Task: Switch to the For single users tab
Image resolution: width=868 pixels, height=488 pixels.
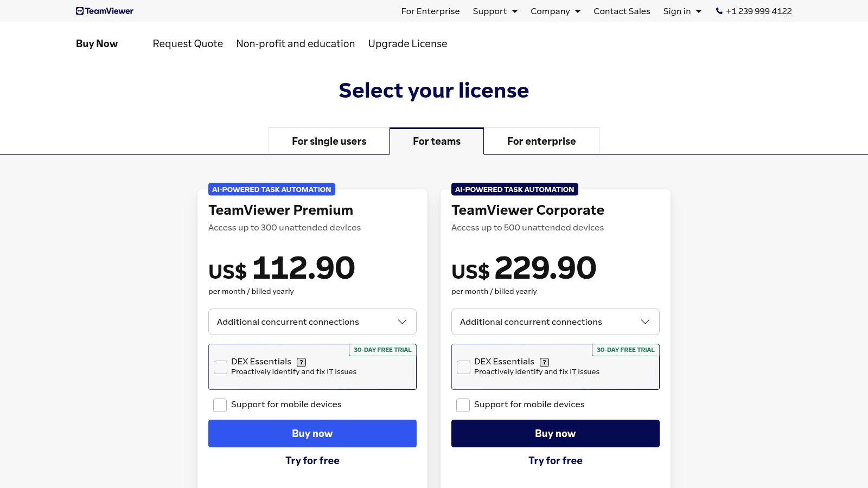Action: coord(329,142)
